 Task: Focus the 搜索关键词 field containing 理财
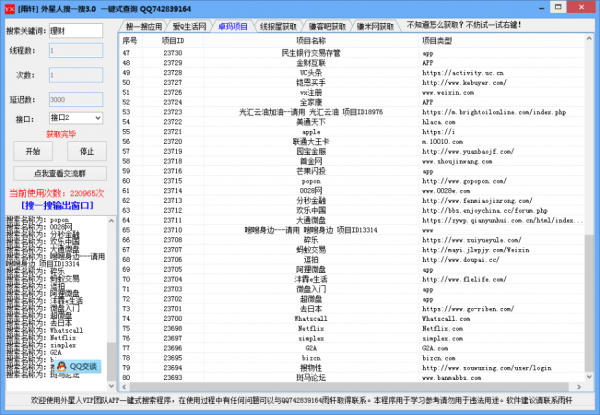[x=76, y=31]
